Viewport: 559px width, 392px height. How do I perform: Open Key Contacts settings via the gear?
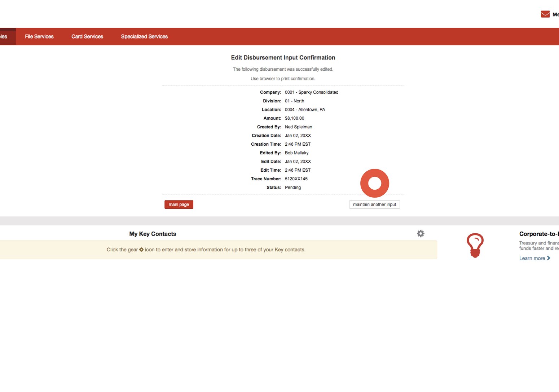click(421, 233)
